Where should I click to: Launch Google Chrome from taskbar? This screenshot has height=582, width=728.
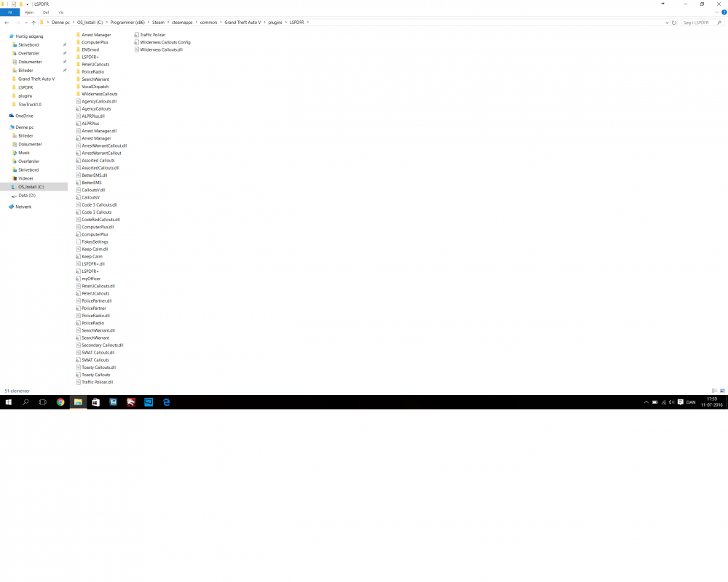pos(60,402)
